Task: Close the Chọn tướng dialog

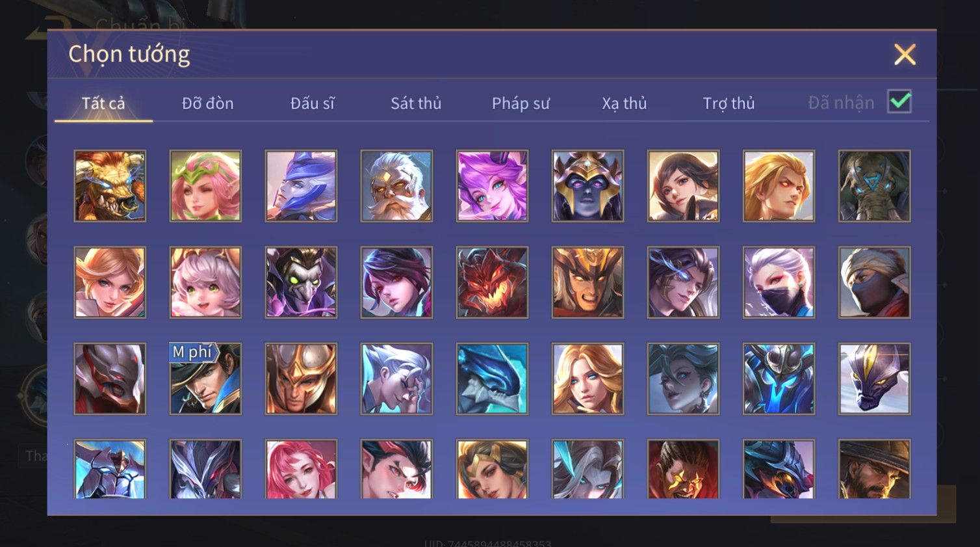Action: 905,55
